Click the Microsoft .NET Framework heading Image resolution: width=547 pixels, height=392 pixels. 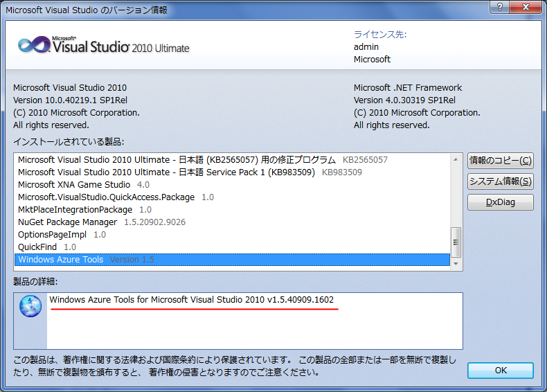coord(407,88)
